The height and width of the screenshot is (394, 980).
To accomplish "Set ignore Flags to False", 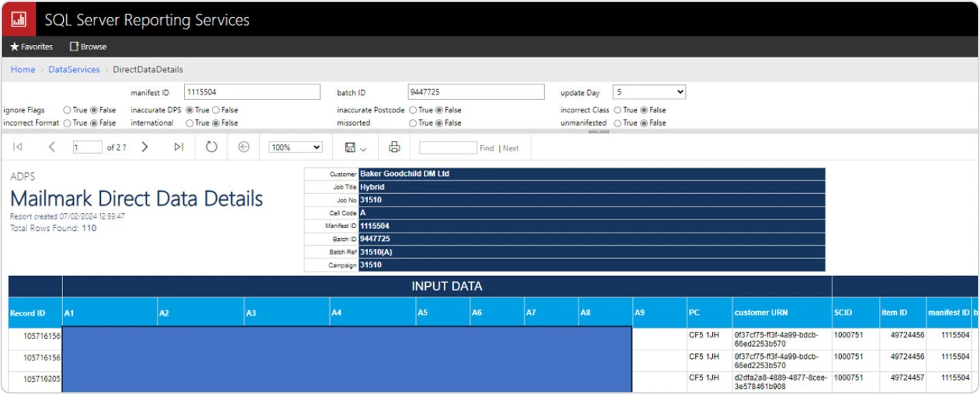I will pos(95,110).
